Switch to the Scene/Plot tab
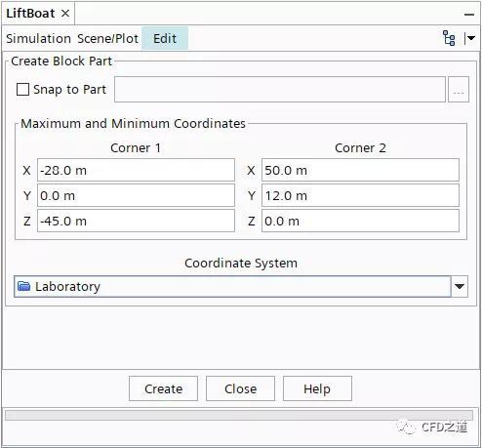482x448 pixels. coord(107,38)
